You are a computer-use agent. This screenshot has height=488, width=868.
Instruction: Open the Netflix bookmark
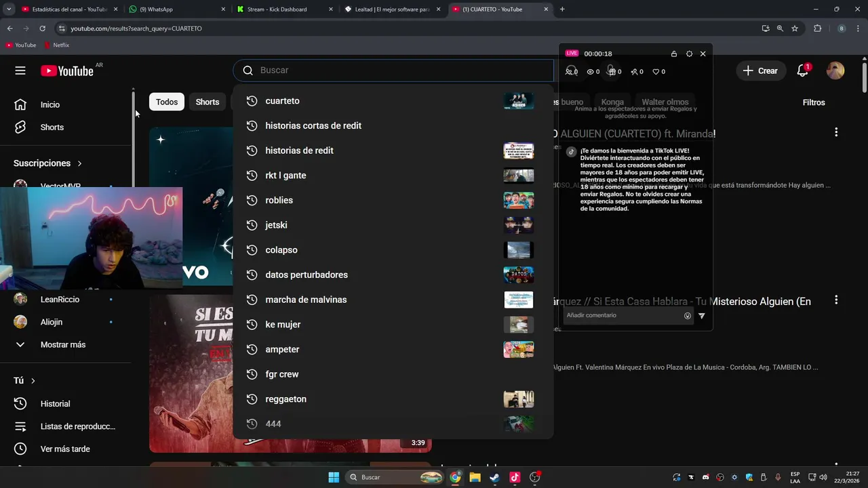57,45
